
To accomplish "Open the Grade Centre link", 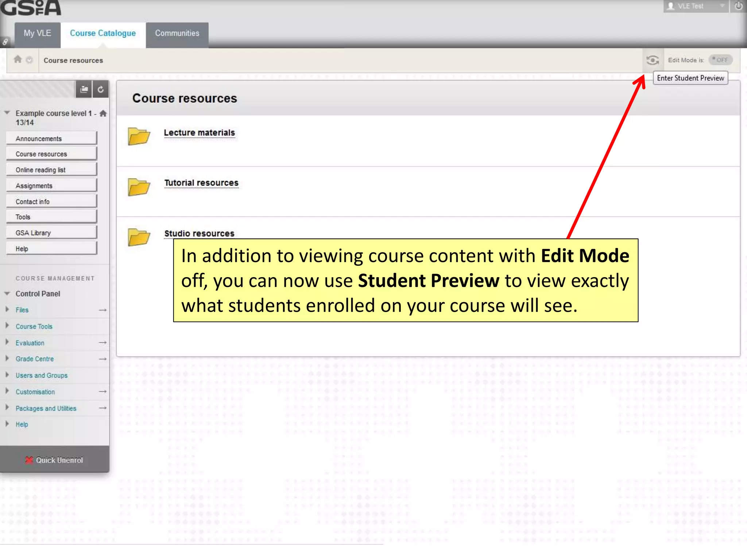I will 35,359.
